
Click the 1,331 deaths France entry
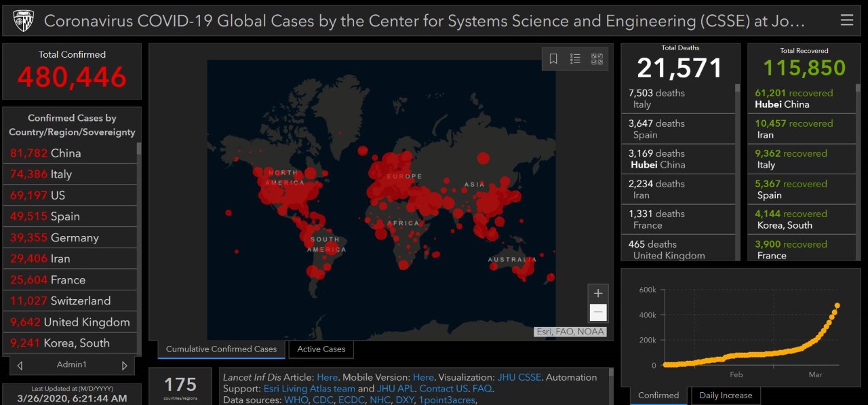click(x=678, y=219)
